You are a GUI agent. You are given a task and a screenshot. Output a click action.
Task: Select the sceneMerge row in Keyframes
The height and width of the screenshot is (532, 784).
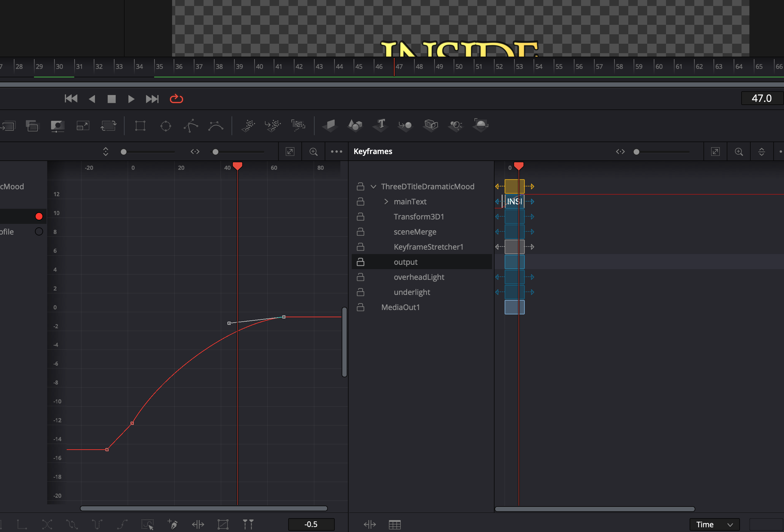[x=422, y=232]
